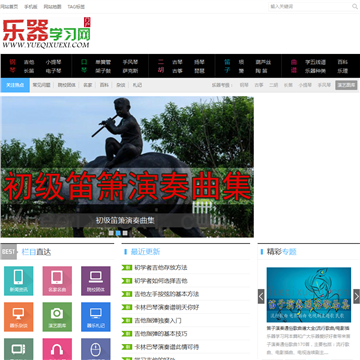Screen dimensions: 360x360
Task: Open article 卡林巴琴演奏谱此情可待
Action: [167, 347]
